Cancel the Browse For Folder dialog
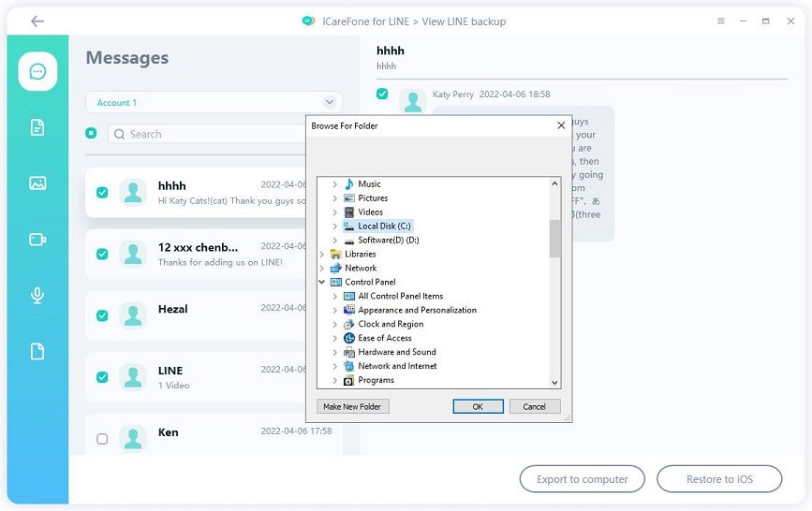Screen dimensions: 812x511 point(535,406)
